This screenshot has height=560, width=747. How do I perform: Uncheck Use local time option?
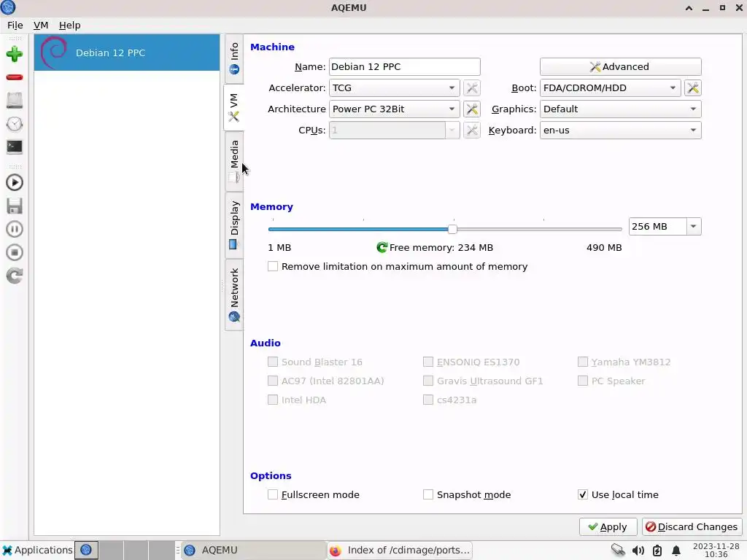[583, 495]
